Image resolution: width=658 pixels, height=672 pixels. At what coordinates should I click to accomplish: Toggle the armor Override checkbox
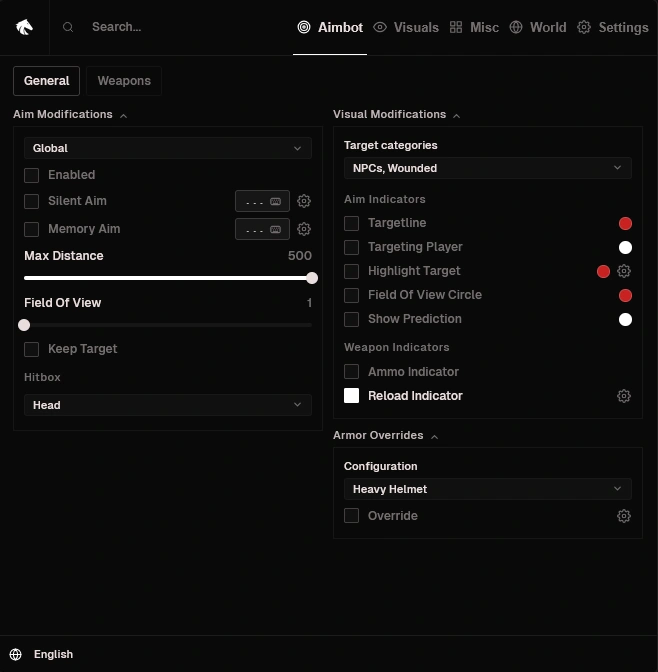[352, 516]
